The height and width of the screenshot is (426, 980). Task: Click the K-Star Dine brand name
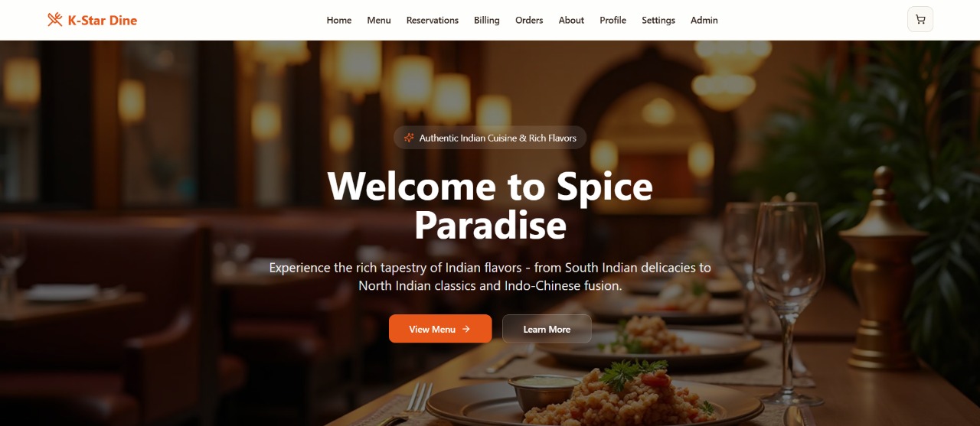click(103, 20)
